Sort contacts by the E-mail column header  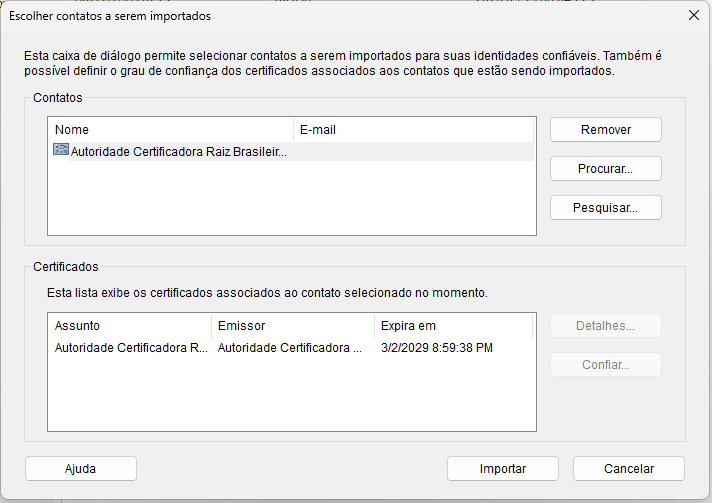coord(413,130)
